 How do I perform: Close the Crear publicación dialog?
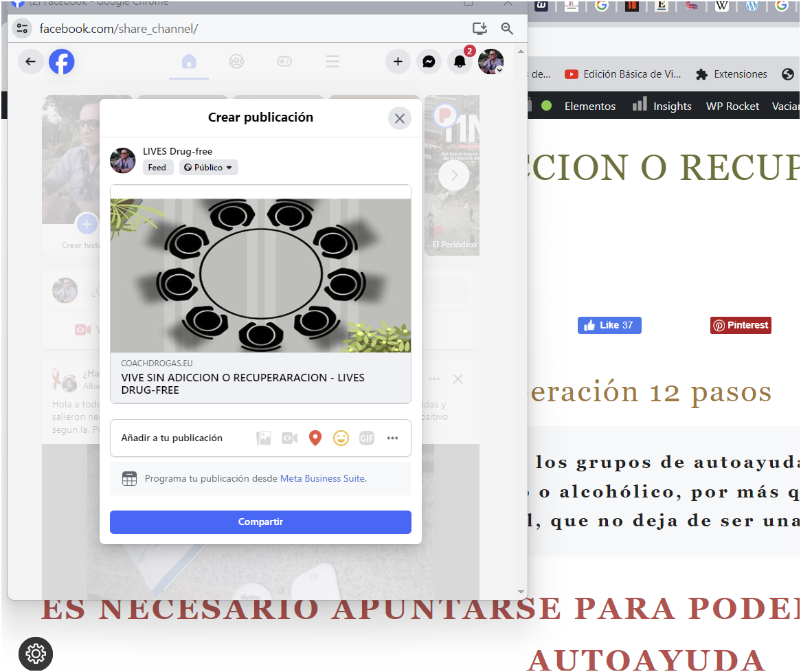click(x=400, y=119)
